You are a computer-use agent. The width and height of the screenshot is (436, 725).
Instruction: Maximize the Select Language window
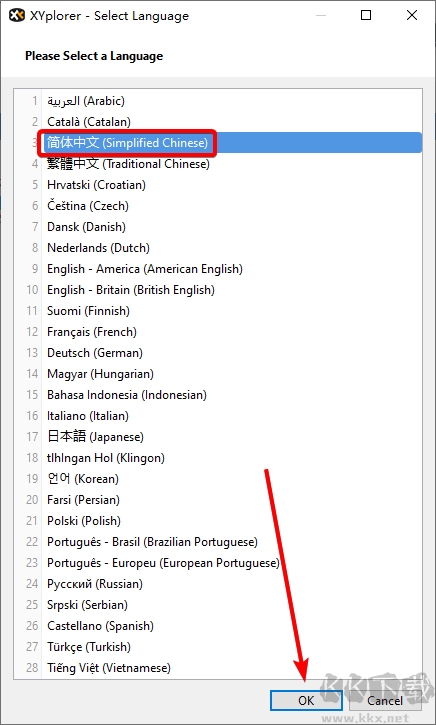pos(366,16)
